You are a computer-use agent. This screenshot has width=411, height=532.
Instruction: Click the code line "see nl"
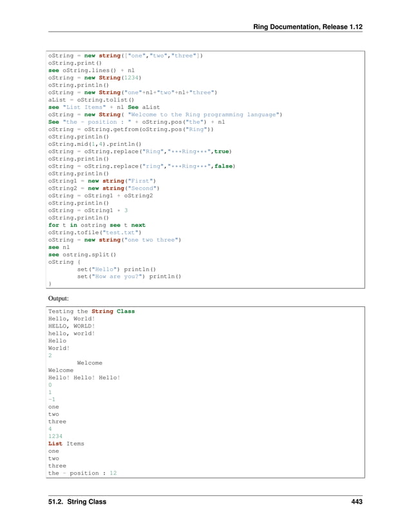(x=59, y=248)
